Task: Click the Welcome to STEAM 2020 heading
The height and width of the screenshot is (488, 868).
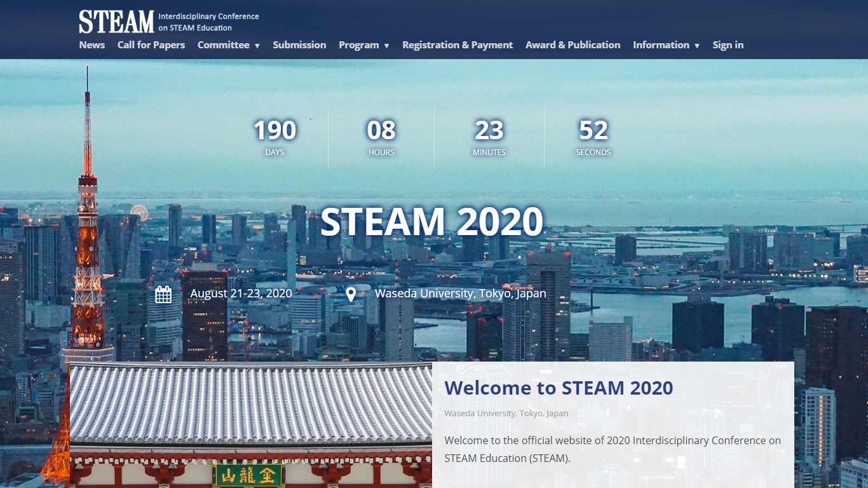Action: tap(559, 388)
